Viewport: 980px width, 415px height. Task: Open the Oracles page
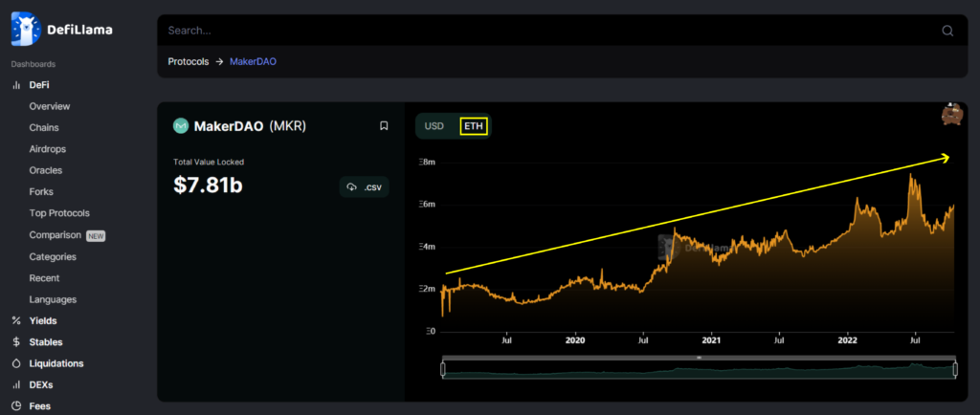click(x=45, y=170)
